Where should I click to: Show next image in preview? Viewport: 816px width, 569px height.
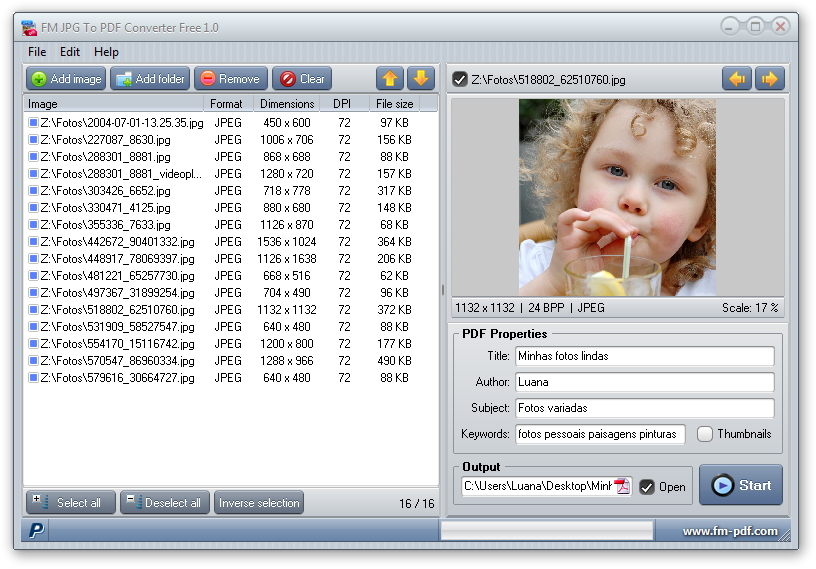point(769,79)
